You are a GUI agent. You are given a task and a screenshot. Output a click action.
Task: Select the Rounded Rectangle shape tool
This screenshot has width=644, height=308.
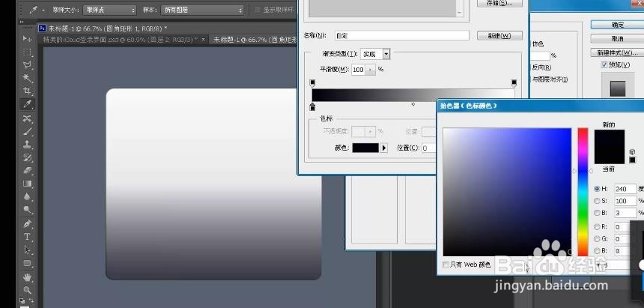click(x=27, y=263)
